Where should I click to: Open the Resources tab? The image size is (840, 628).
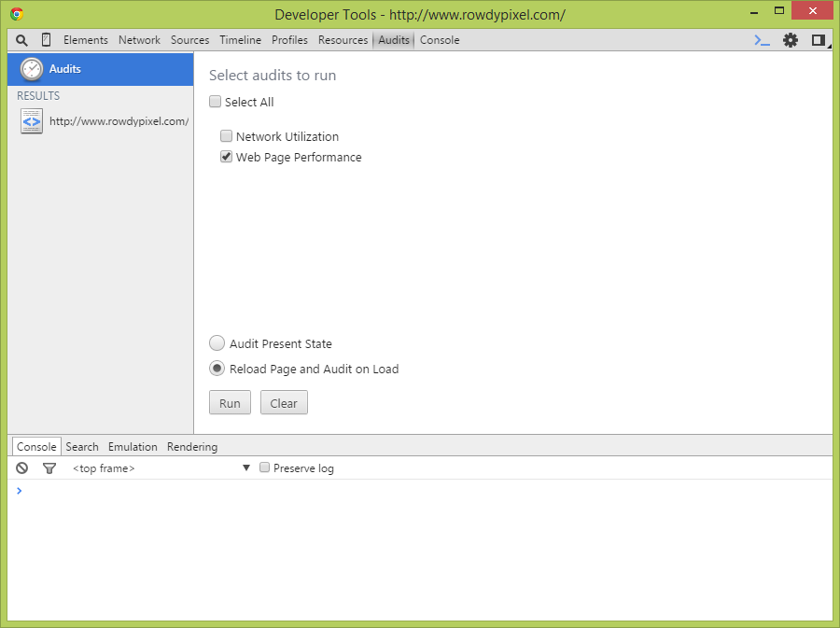(x=343, y=40)
